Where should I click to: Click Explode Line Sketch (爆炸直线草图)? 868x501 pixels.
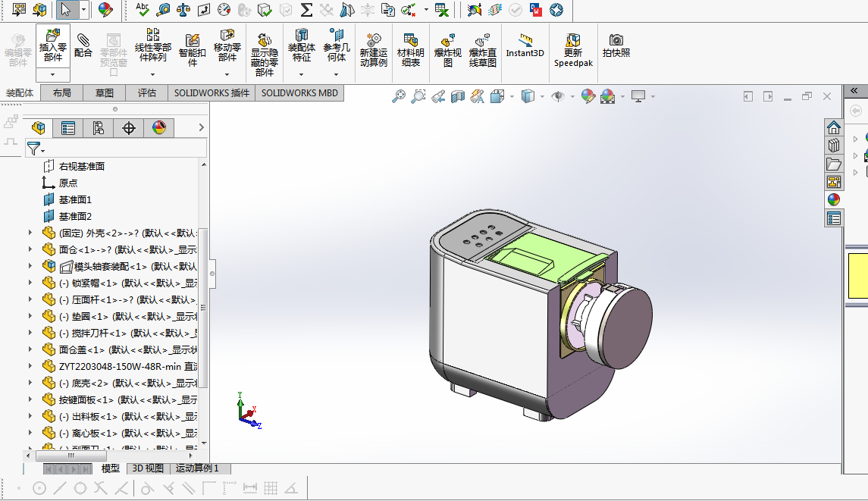pos(482,50)
